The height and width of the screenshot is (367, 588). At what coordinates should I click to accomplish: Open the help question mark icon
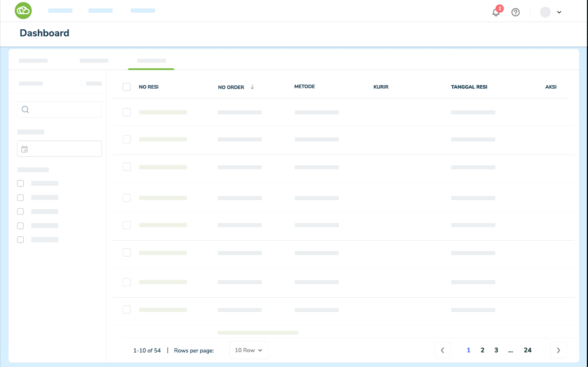tap(515, 12)
